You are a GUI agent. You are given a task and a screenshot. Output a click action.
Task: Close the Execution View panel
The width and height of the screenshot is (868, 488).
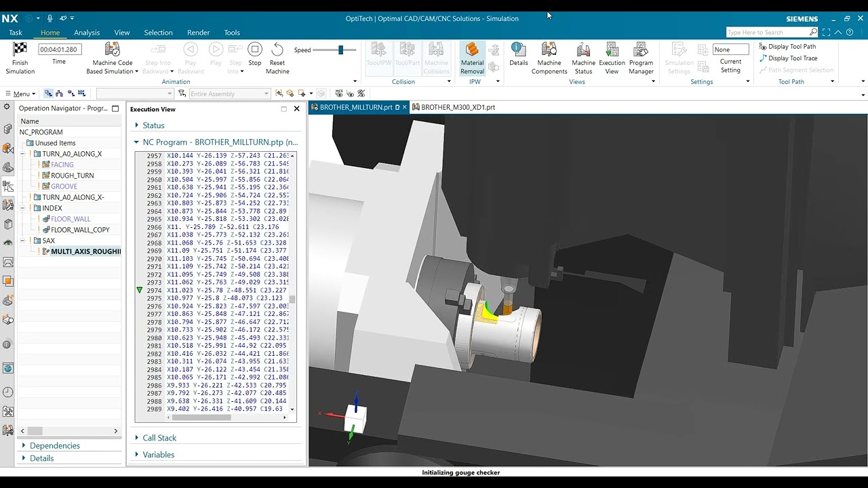(x=296, y=108)
